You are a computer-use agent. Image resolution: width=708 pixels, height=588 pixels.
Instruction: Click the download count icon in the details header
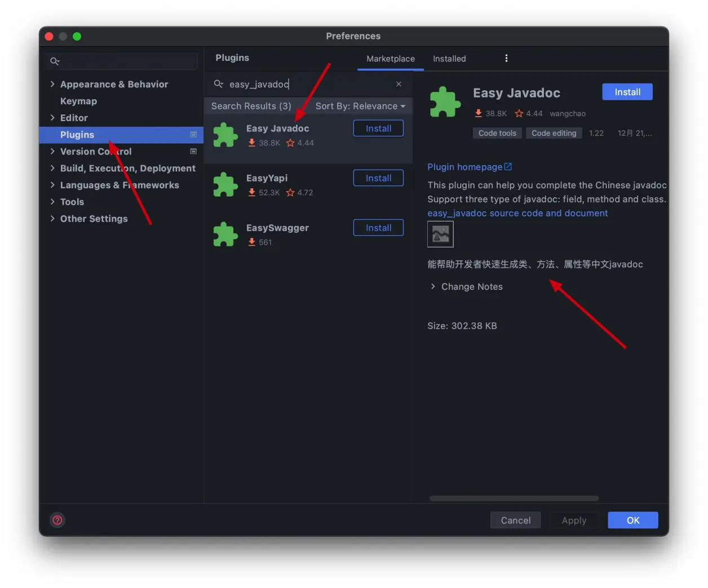pyautogui.click(x=478, y=113)
